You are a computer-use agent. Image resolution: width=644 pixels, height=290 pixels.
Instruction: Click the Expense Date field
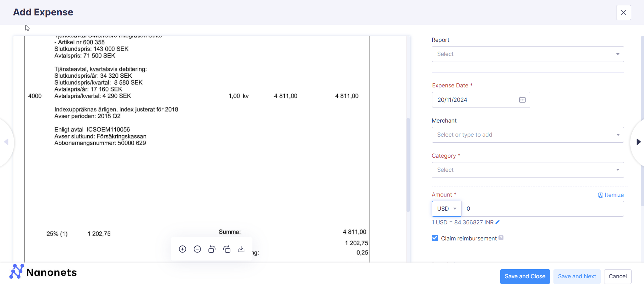(481, 100)
